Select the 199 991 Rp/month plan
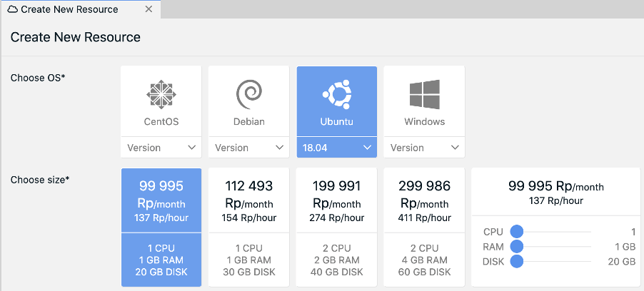644x291 pixels. [x=337, y=227]
